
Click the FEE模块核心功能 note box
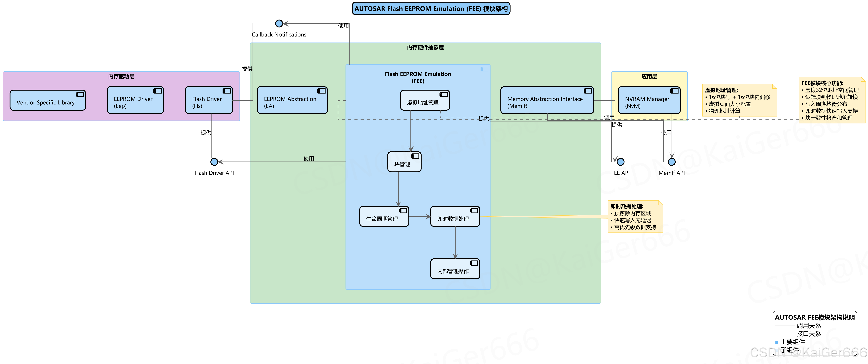(x=832, y=100)
